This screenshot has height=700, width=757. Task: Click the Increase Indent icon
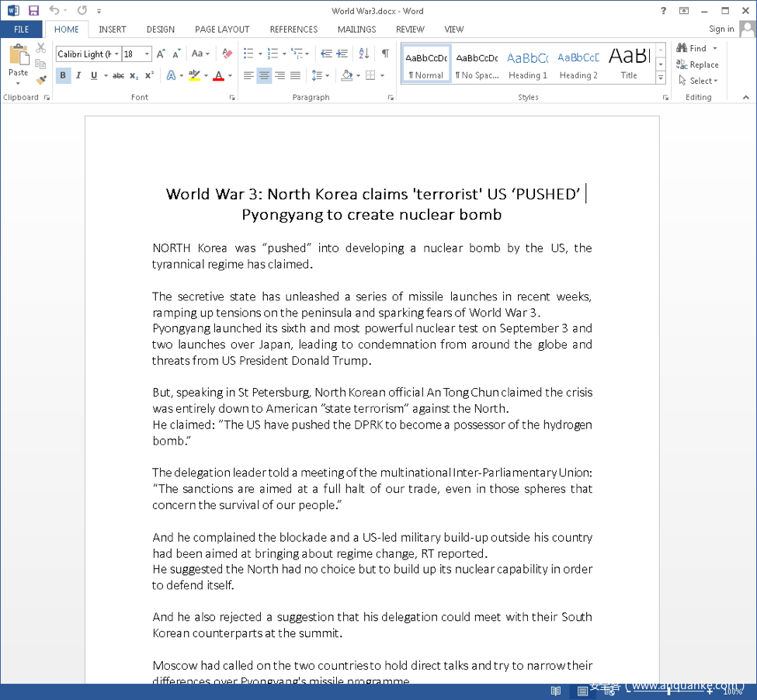pyautogui.click(x=342, y=54)
